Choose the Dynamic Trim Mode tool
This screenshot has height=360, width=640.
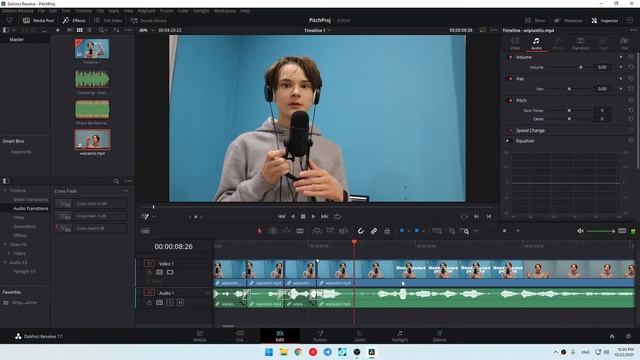[287, 231]
